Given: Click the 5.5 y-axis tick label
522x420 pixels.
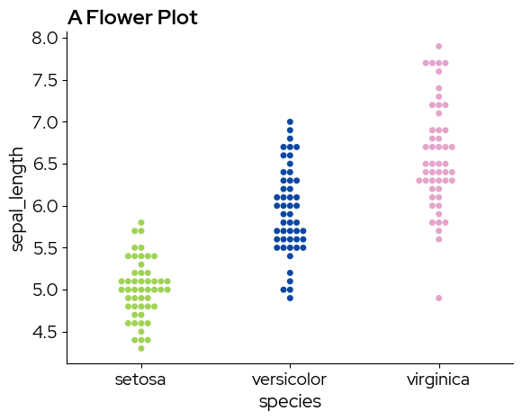Looking at the screenshot, I should tap(46, 248).
